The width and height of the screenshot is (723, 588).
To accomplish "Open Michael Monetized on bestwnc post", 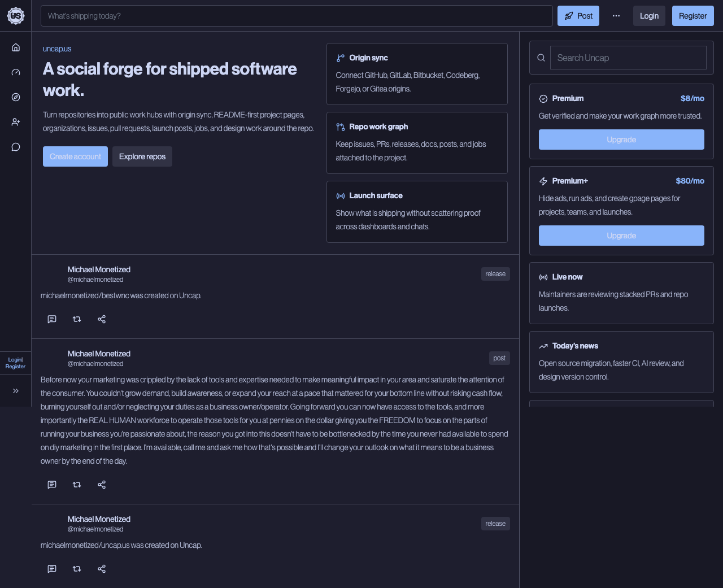I will point(99,269).
